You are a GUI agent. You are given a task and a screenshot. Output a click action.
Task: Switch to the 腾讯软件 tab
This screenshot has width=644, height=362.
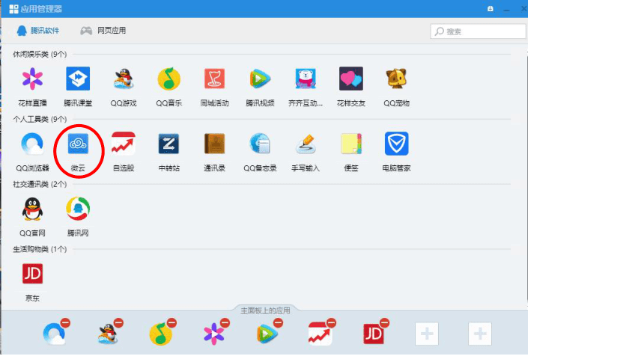click(x=38, y=31)
